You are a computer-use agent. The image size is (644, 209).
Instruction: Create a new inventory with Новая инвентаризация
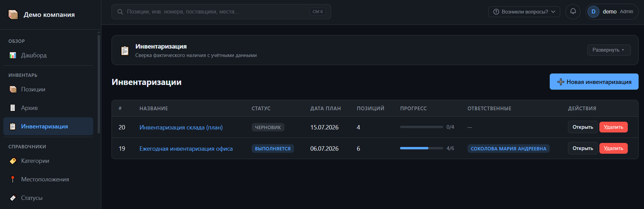coord(594,82)
